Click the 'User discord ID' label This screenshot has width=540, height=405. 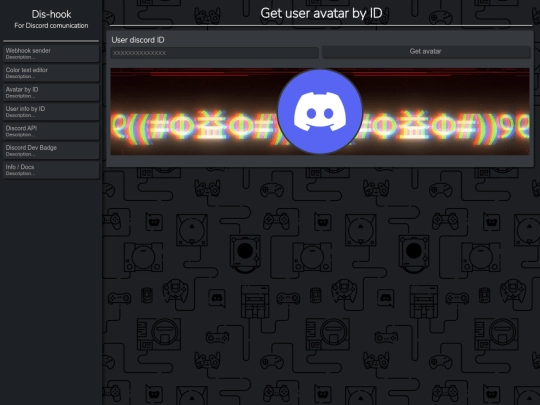pos(138,40)
